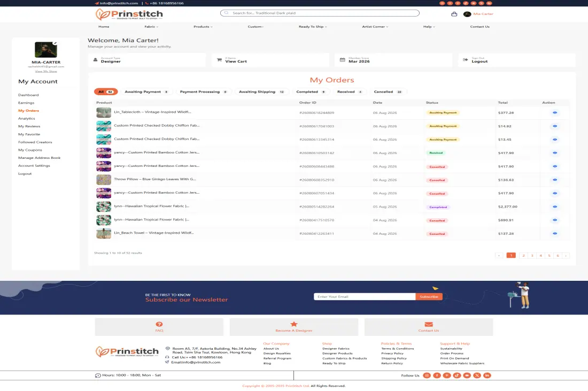Select the All orders tab
Viewport: 588px width, 391px height.
point(106,91)
